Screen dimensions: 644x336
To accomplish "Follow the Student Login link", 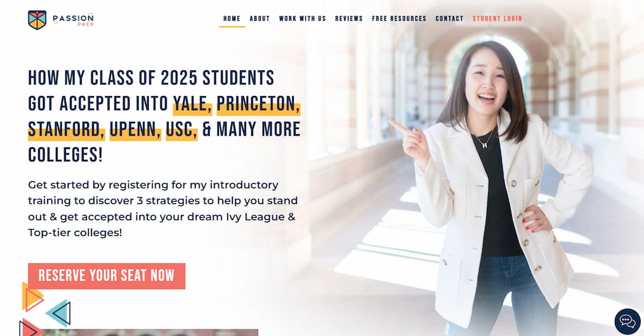I will [497, 19].
